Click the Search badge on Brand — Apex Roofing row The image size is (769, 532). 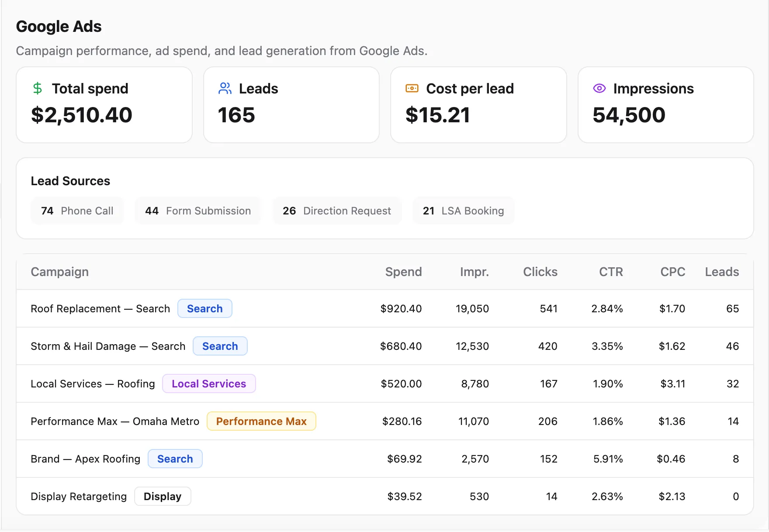tap(175, 459)
